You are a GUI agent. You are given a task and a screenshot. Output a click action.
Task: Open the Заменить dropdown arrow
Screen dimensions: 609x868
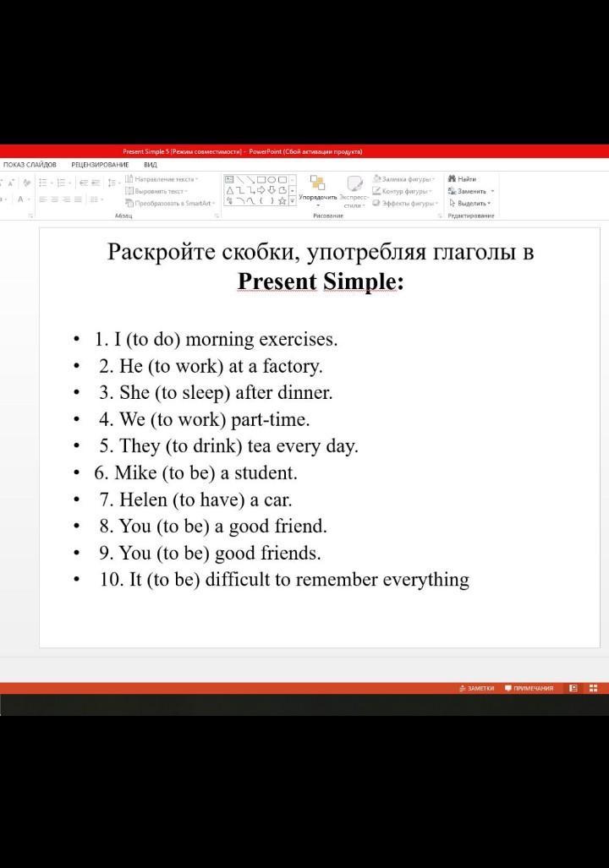point(492,191)
